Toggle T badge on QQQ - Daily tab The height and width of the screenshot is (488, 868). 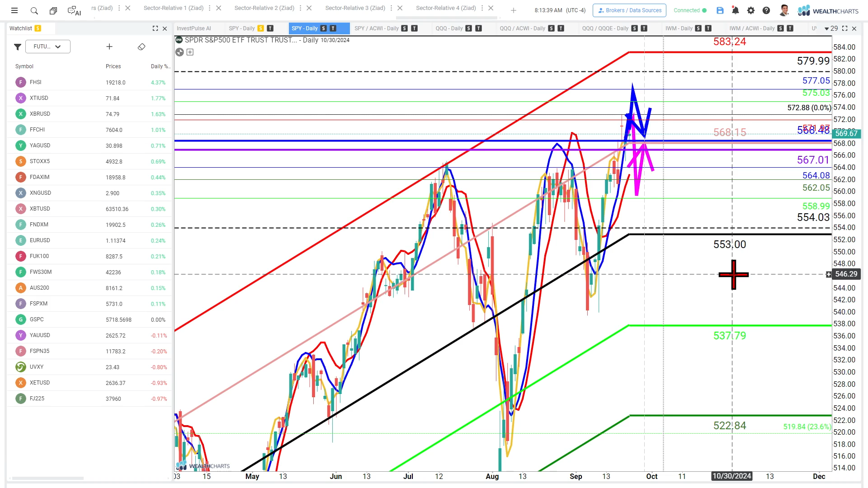pos(479,28)
